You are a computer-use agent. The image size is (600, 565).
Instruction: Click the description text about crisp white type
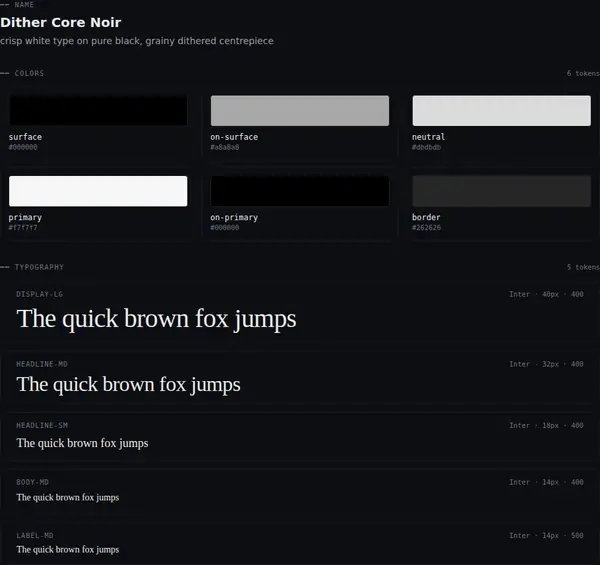point(137,41)
